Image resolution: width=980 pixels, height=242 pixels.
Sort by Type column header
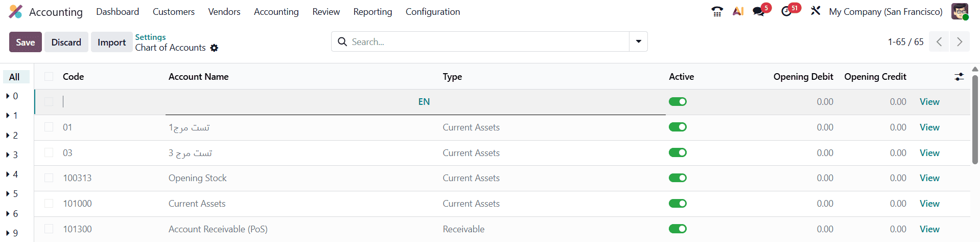(452, 77)
